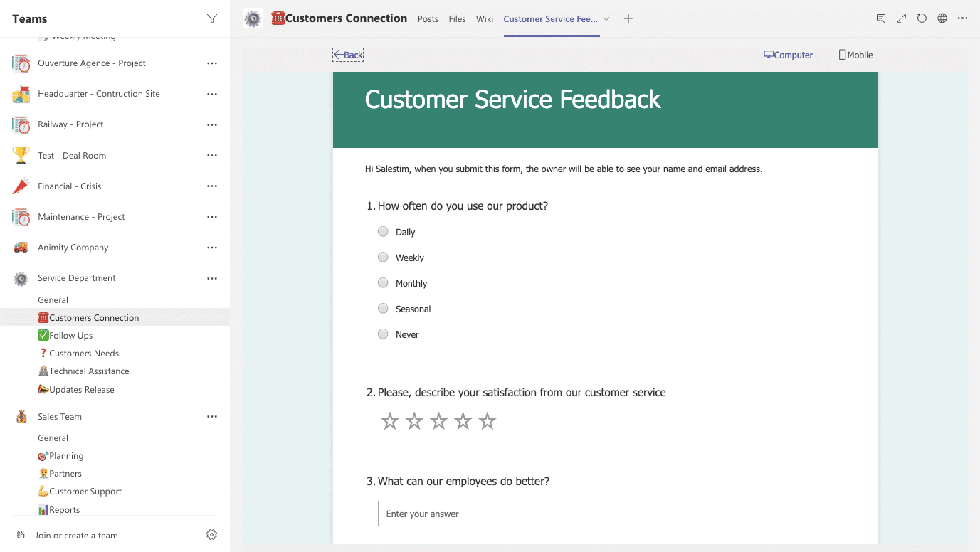
Task: Open more options for the current tab
Action: tap(963, 18)
